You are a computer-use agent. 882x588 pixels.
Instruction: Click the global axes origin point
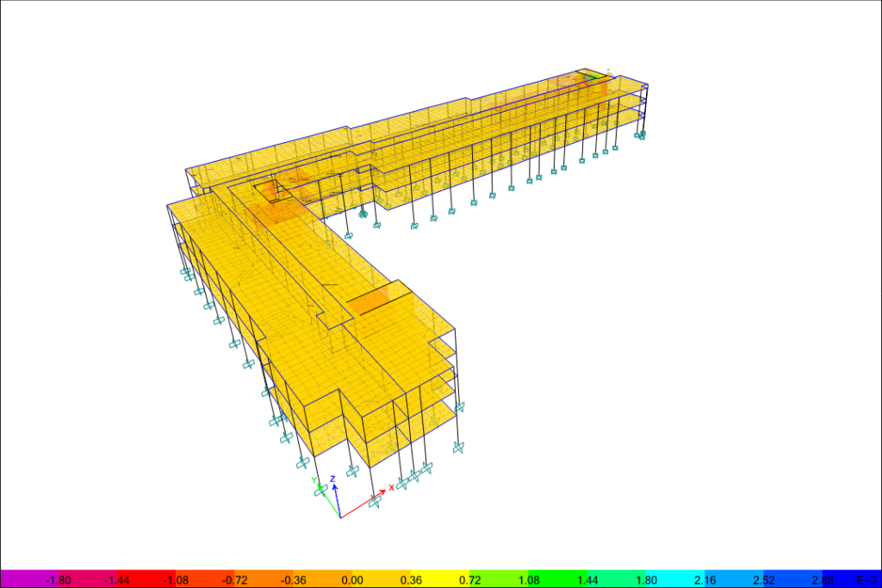tap(340, 517)
